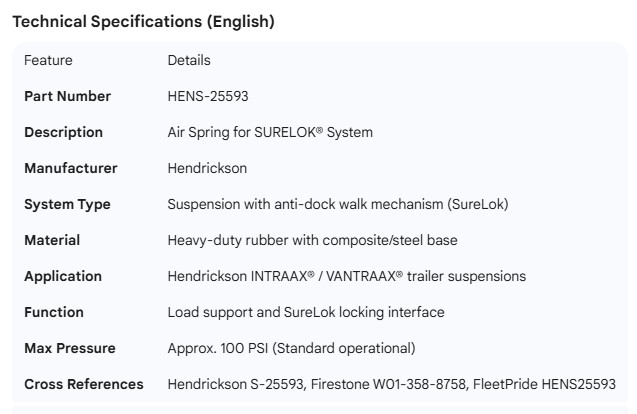The image size is (637, 414).
Task: Click the Description row label
Action: pos(63,132)
